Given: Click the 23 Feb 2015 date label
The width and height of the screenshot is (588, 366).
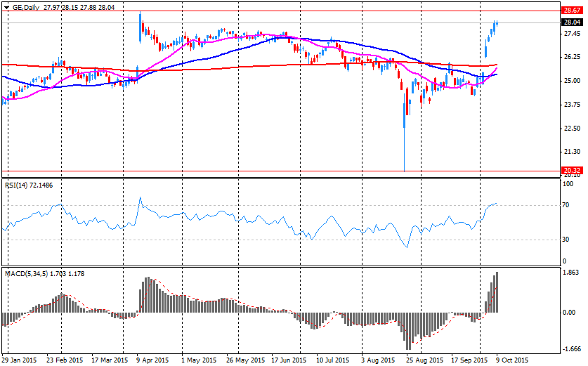Looking at the screenshot, I should (x=65, y=360).
